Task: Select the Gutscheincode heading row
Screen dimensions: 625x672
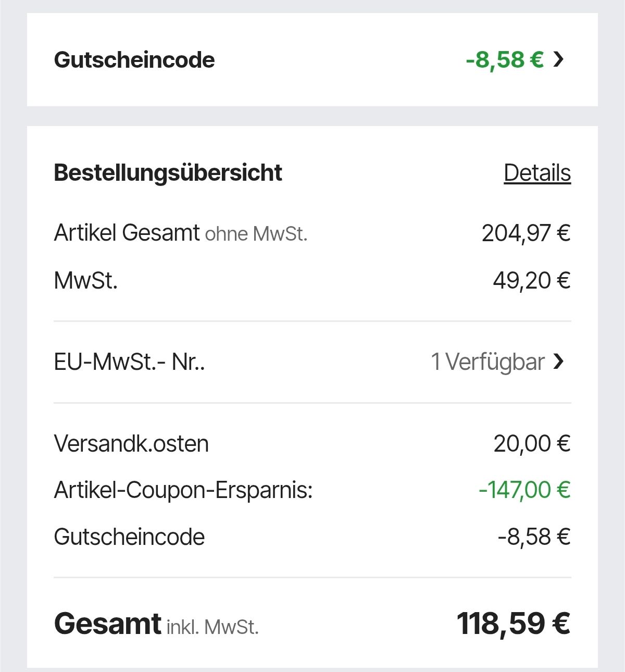Action: coord(312,59)
